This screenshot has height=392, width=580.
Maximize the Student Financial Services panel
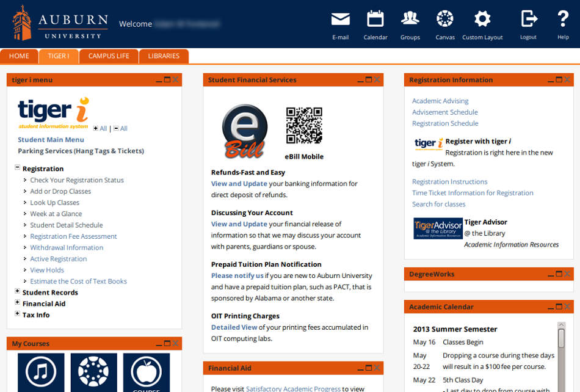point(368,79)
